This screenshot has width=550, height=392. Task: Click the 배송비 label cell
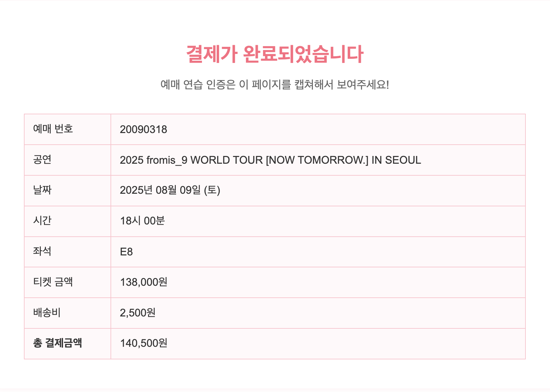click(x=68, y=313)
